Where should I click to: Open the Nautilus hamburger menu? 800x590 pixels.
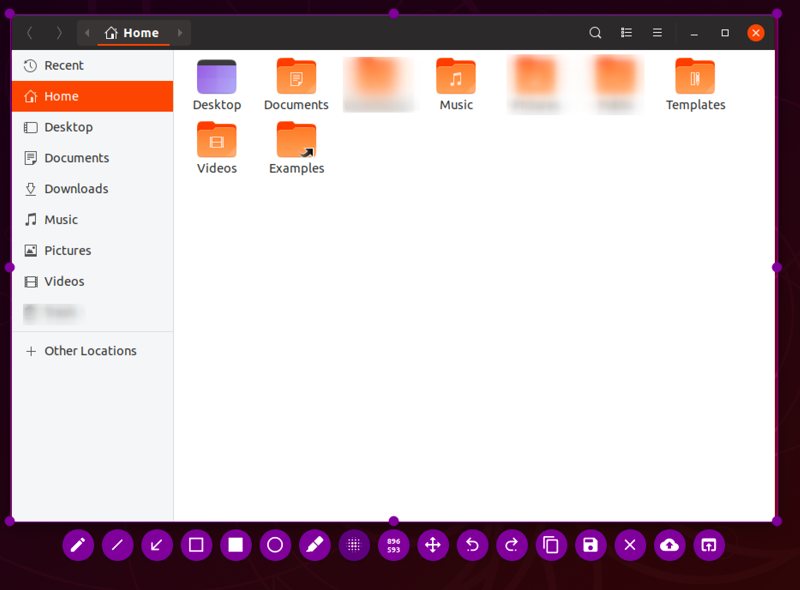[657, 32]
